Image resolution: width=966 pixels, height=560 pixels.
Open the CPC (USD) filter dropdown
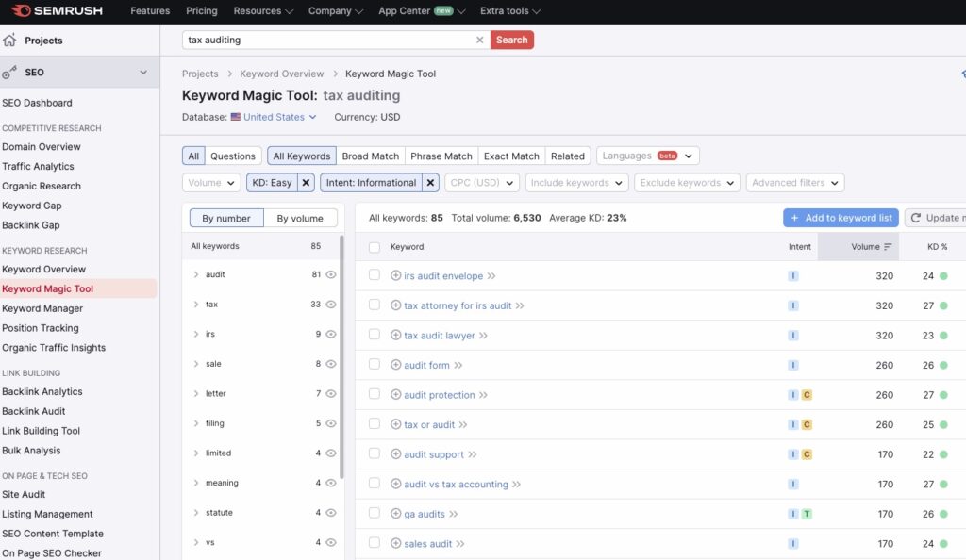[482, 183]
